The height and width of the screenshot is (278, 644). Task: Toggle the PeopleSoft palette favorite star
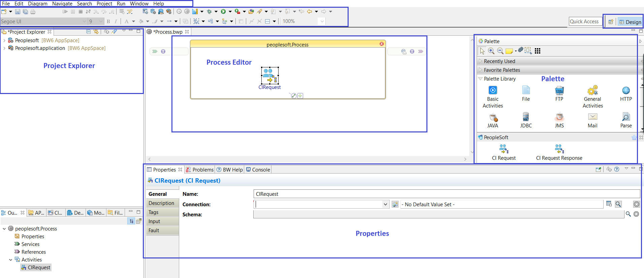(x=634, y=137)
